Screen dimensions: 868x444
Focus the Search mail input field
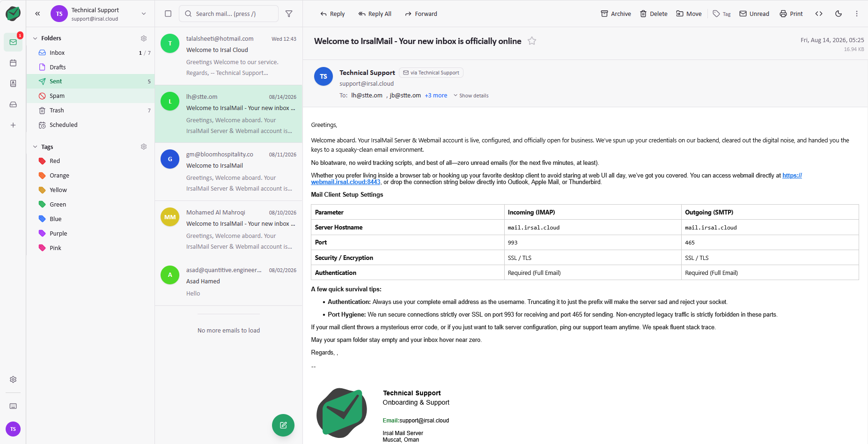pos(228,14)
